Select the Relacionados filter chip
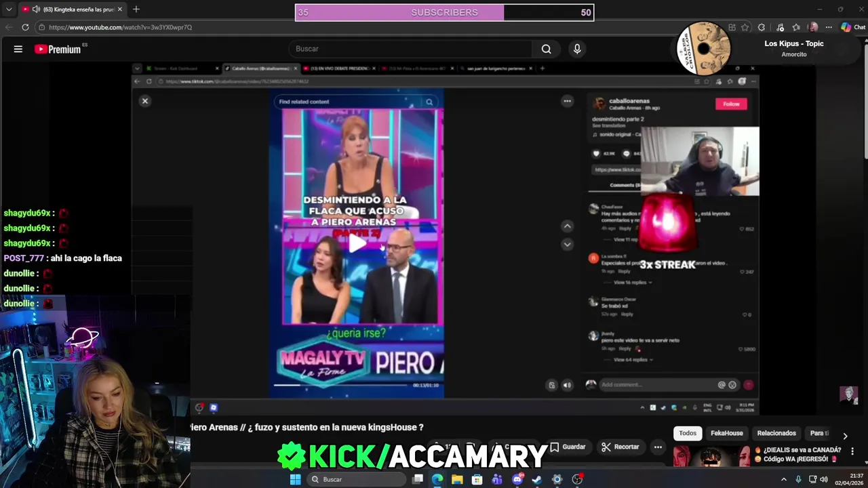The image size is (868, 488). 776,433
